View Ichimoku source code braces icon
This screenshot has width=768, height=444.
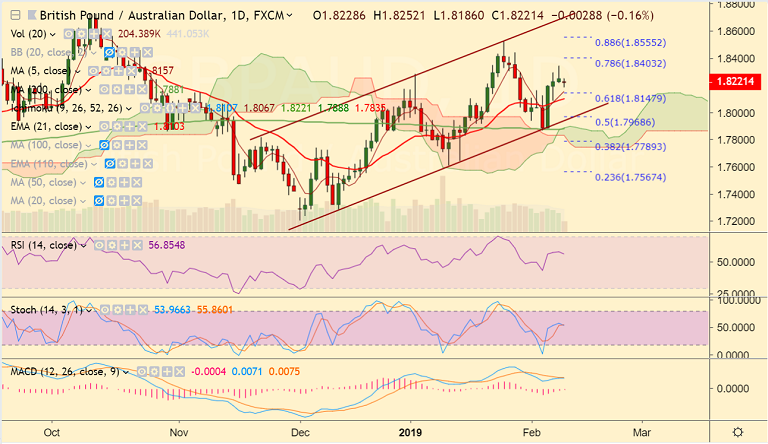click(x=170, y=108)
